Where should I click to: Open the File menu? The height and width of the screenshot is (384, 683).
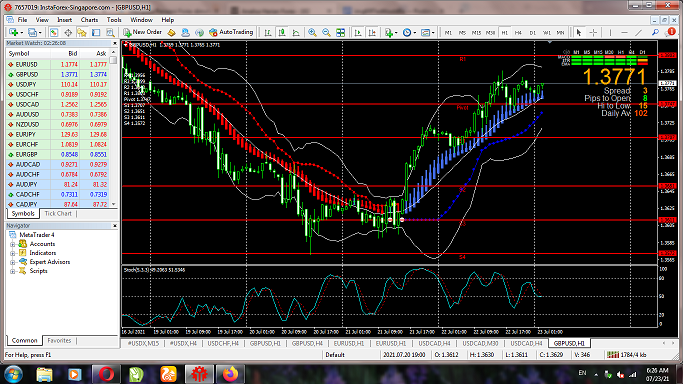click(22, 20)
